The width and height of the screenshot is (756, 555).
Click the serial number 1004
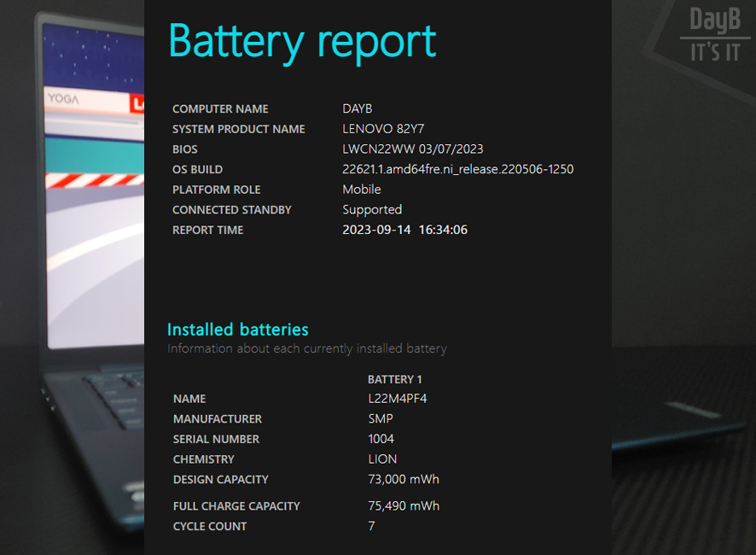pos(381,439)
